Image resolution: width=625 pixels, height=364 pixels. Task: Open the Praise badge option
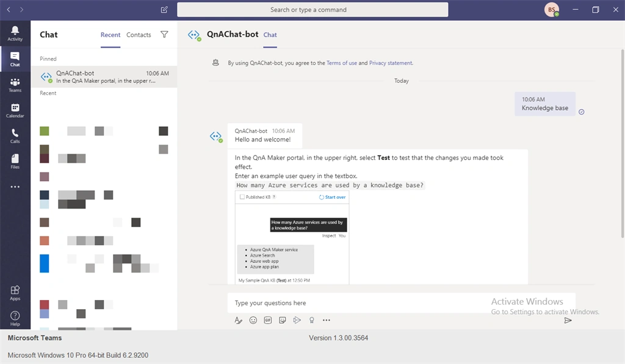coord(312,320)
